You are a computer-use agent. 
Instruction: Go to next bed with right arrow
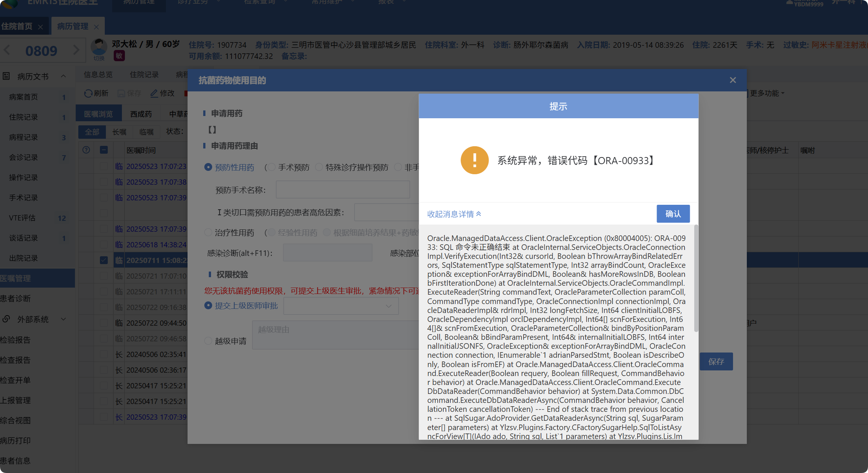click(x=76, y=50)
